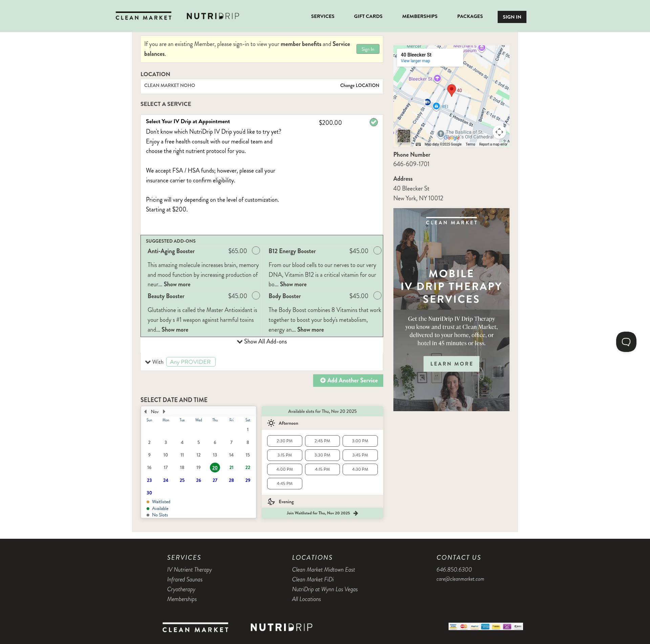The width and height of the screenshot is (650, 644).
Task: Click the footer Clean Market logo
Action: pyautogui.click(x=195, y=627)
